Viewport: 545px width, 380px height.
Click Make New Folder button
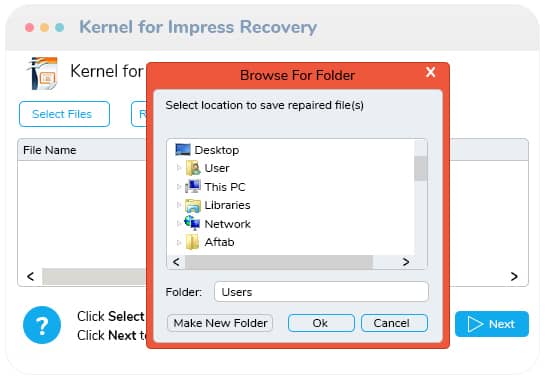coord(220,323)
